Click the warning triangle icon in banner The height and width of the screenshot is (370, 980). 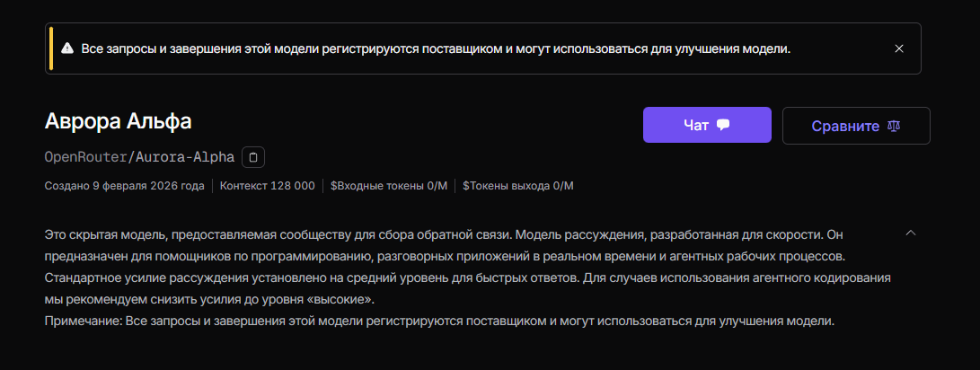[x=67, y=48]
